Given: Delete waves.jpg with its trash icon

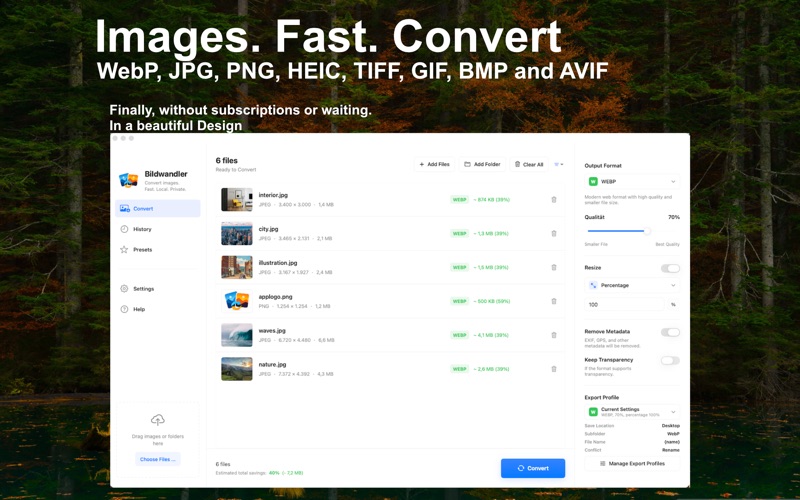Looking at the screenshot, I should (x=554, y=335).
